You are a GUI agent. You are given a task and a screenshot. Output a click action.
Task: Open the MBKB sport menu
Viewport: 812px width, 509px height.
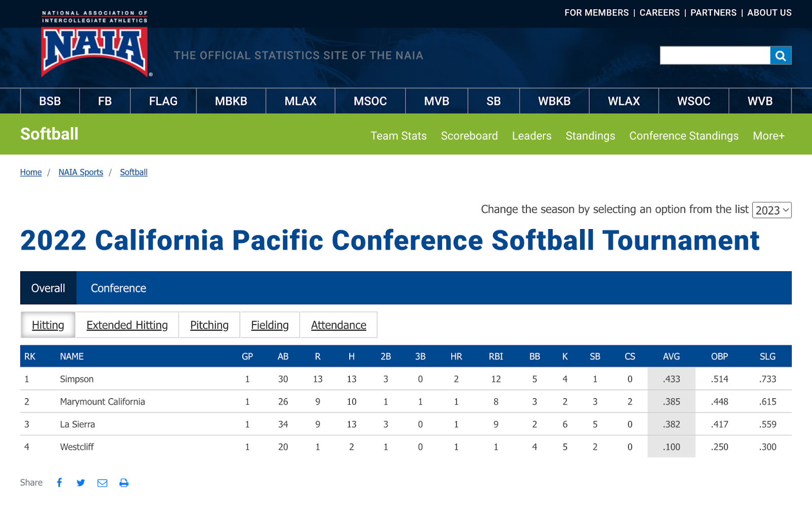click(x=231, y=101)
